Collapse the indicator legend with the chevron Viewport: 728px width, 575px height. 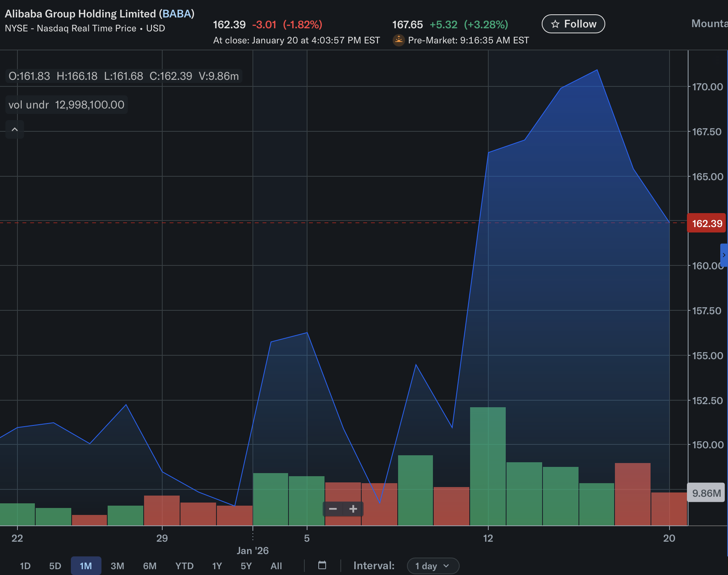pyautogui.click(x=15, y=129)
